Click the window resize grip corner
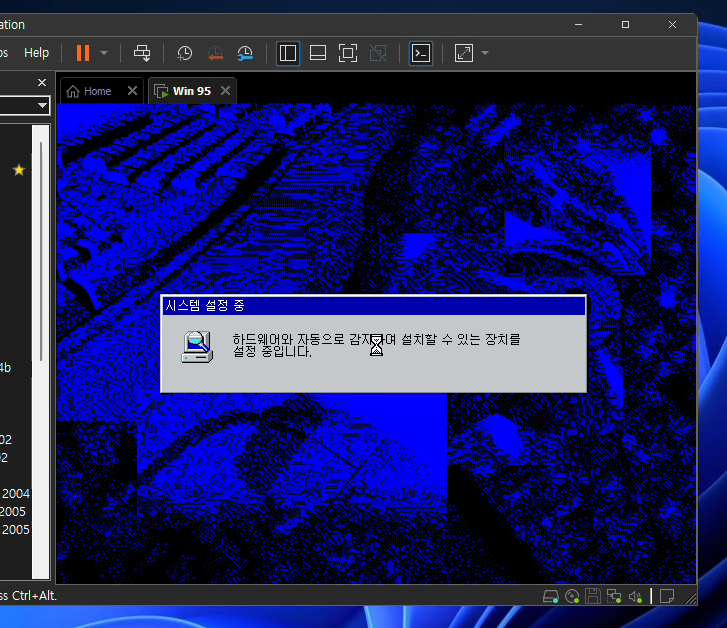This screenshot has width=727, height=628. (690, 599)
